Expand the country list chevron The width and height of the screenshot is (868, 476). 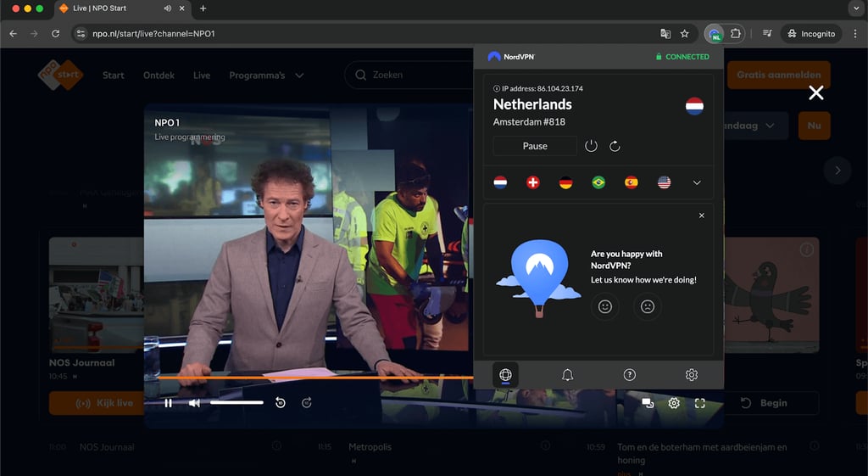pyautogui.click(x=697, y=182)
